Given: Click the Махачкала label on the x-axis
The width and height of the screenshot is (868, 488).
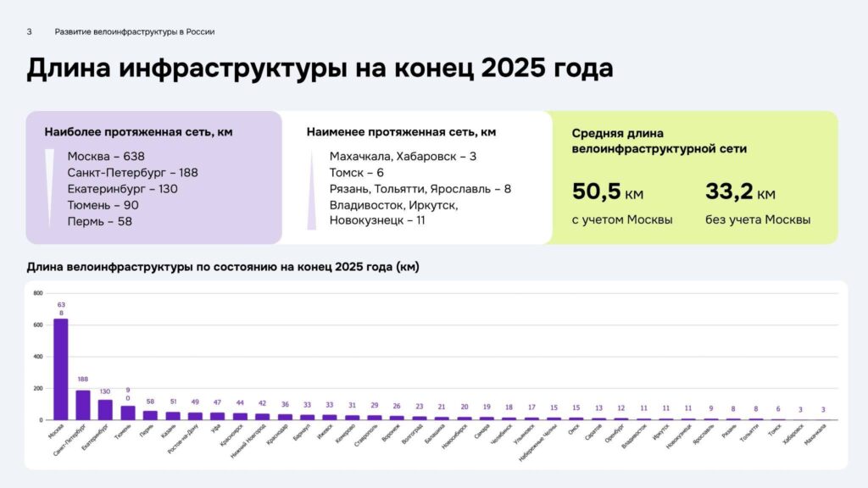Looking at the screenshot, I should tap(816, 433).
